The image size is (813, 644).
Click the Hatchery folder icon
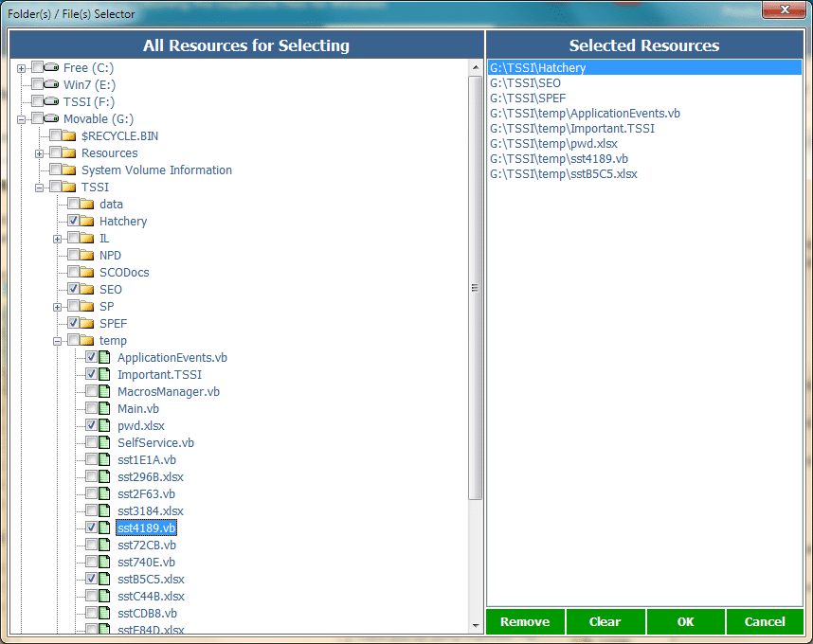tap(89, 222)
